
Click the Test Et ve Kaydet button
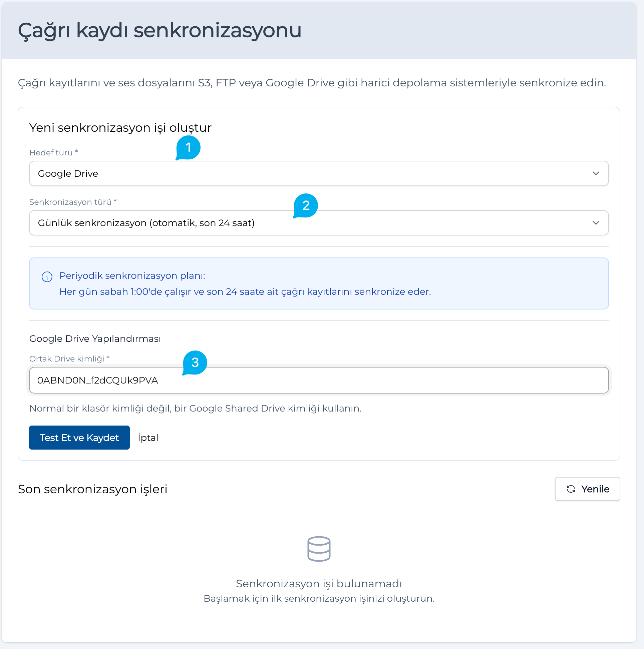tap(79, 437)
